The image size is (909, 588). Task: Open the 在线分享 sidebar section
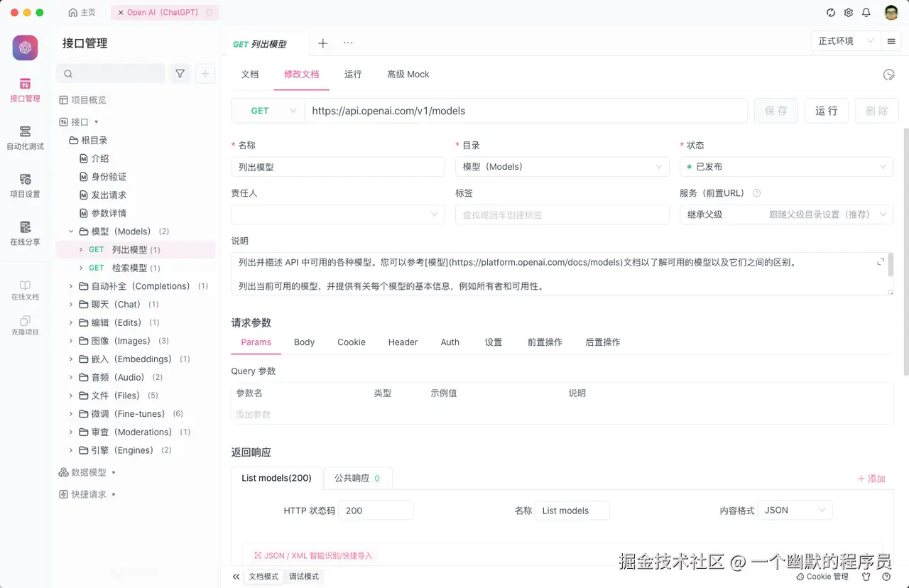[x=25, y=233]
